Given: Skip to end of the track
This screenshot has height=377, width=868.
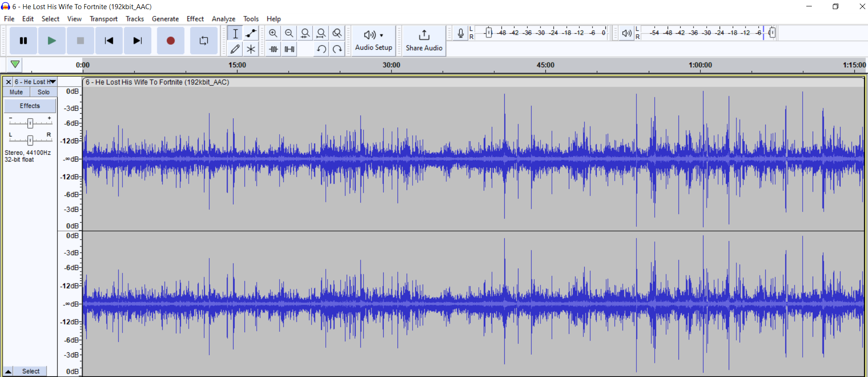Looking at the screenshot, I should tap(138, 41).
